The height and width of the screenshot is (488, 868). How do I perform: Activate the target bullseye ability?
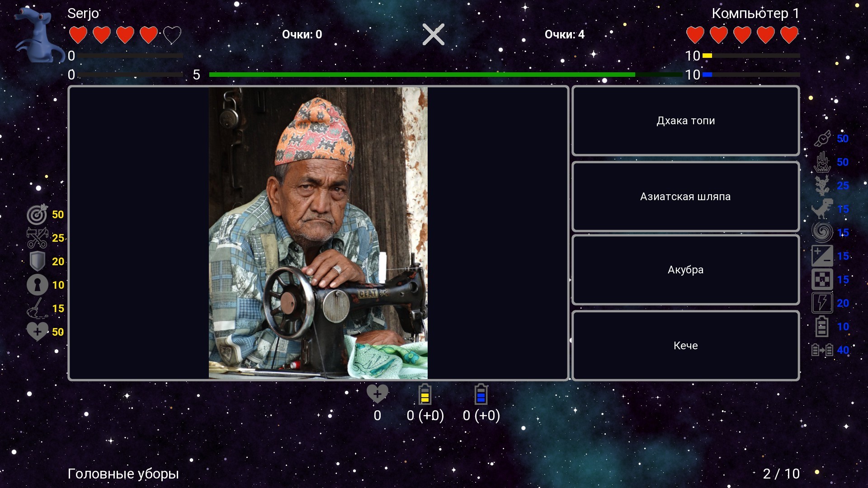(x=37, y=215)
